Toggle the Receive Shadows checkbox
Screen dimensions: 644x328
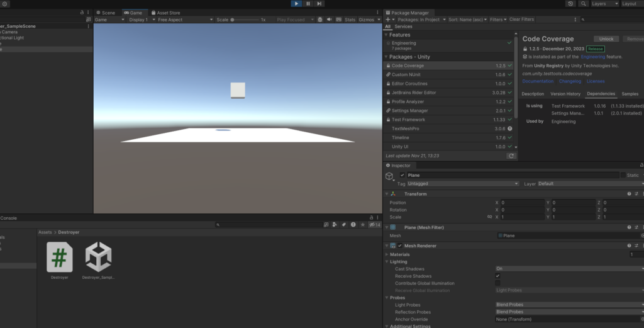(497, 276)
